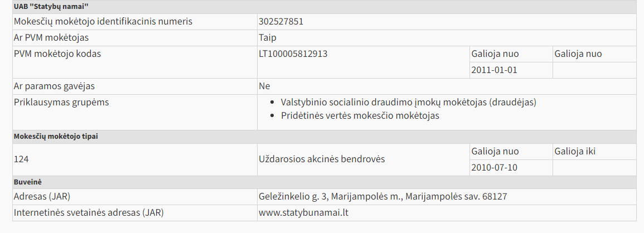Screen dimensions: 644x233
Task: Click the "Priklausymas grupėms" label
Action: pyautogui.click(x=61, y=103)
